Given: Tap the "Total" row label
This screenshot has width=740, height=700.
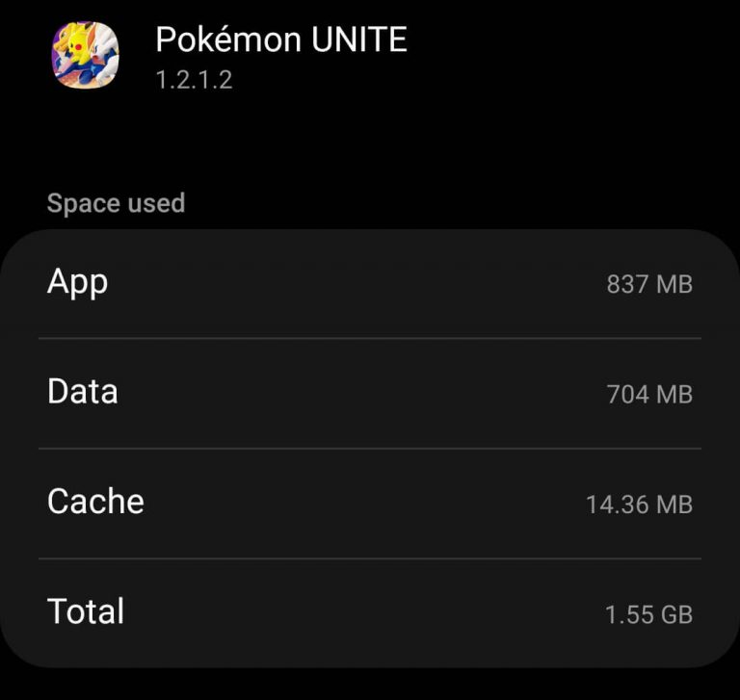Looking at the screenshot, I should 86,611.
